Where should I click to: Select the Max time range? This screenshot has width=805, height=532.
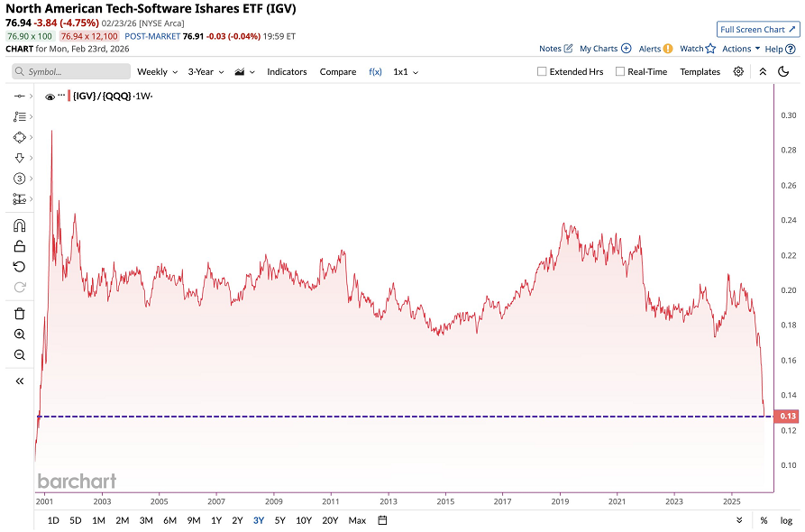(357, 520)
